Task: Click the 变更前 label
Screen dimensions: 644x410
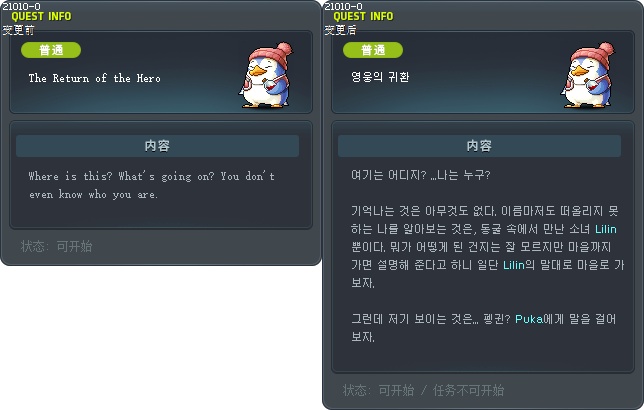Action: tap(18, 30)
